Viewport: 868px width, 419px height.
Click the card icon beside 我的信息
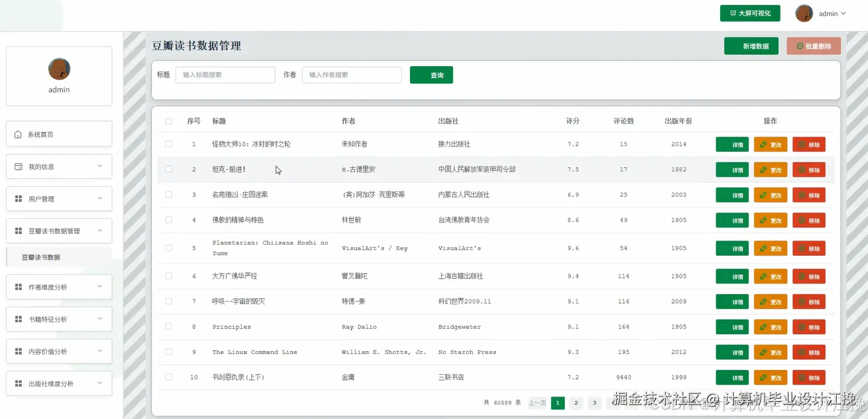[18, 167]
